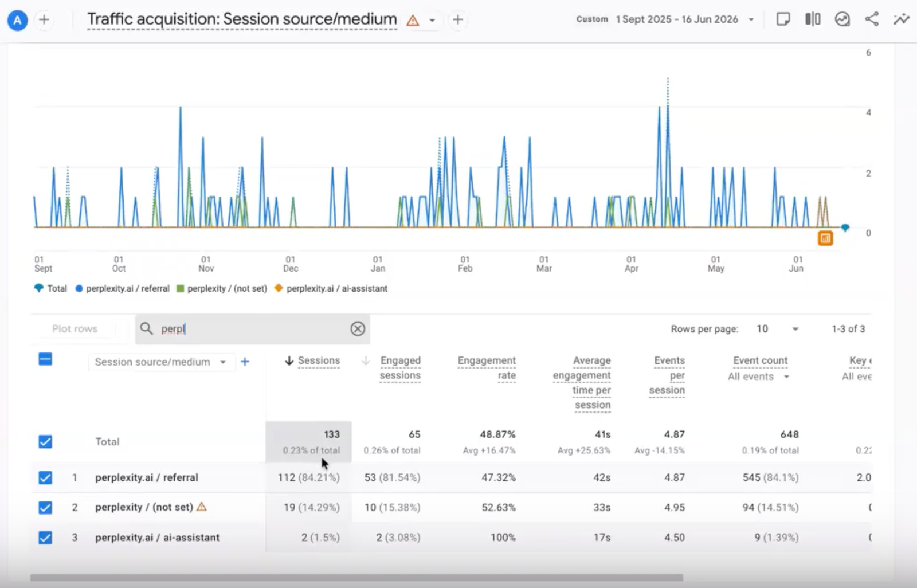This screenshot has width=917, height=588.
Task: Share this report
Action: point(872,19)
